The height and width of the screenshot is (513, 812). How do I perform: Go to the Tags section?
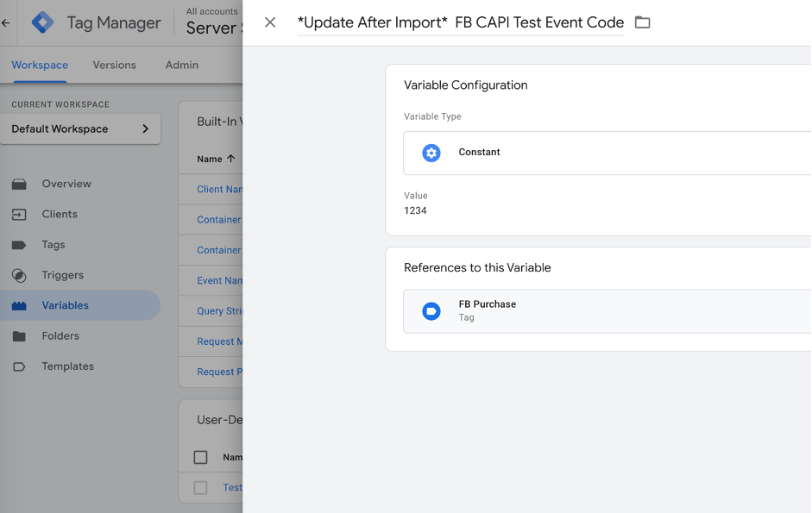(x=54, y=245)
